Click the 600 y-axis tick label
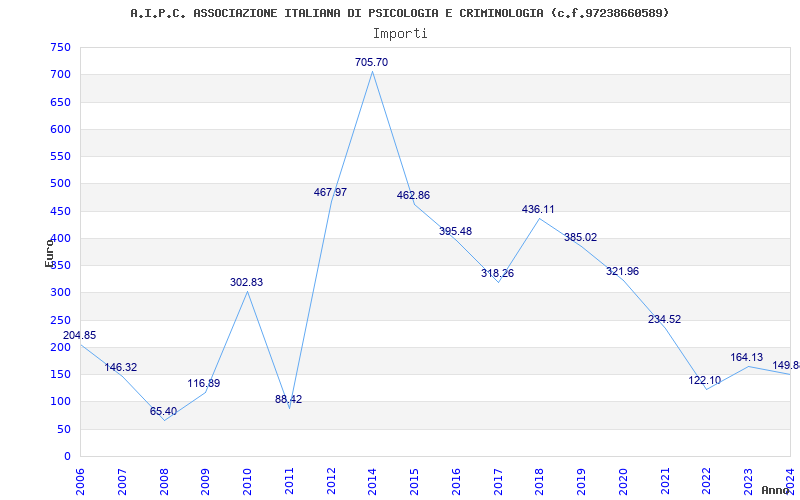This screenshot has height=500, width=800. tap(60, 129)
